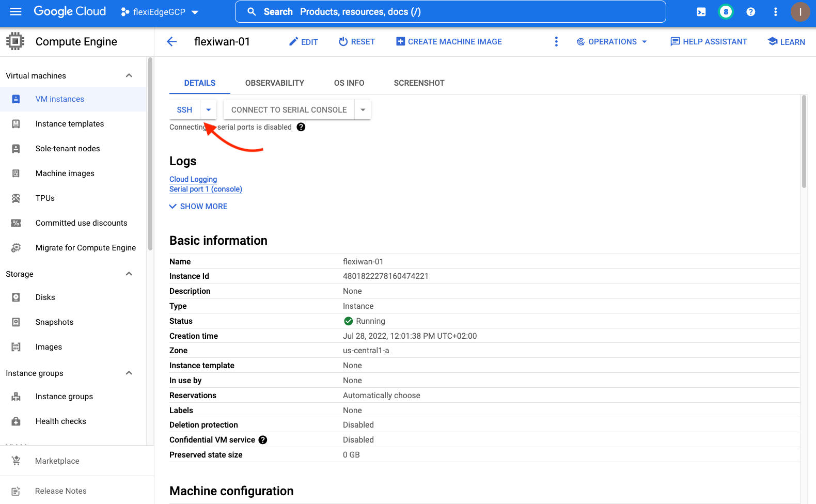This screenshot has width=816, height=504.
Task: Activate Cloud Shell terminal icon
Action: (x=701, y=12)
